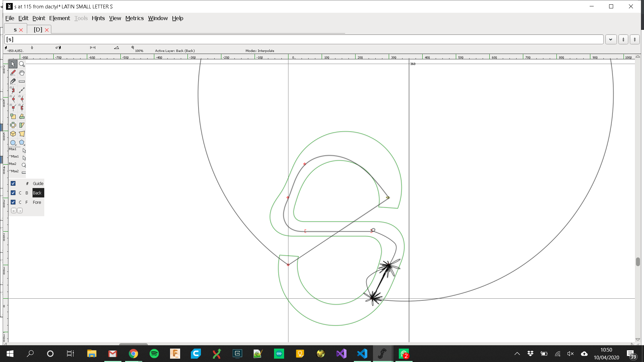Screen dimensions: 644x362
Task: Select the Tangent point tool
Action: tap(22, 108)
